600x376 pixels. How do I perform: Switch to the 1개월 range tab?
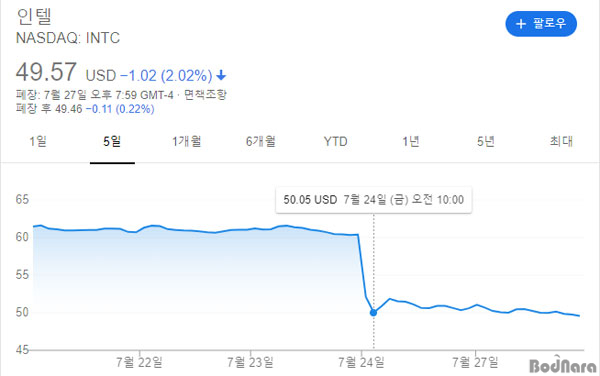point(186,142)
